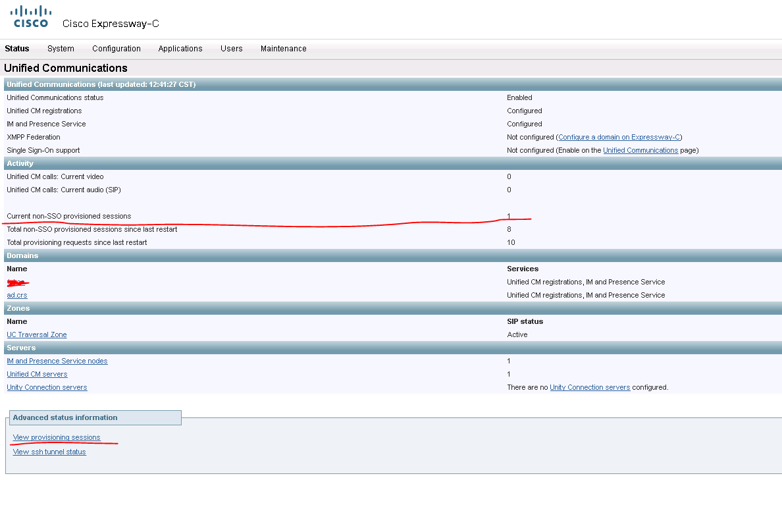This screenshot has width=782, height=532.
Task: Select Unified CM calls: Current audio (SIP) label
Action: point(63,190)
